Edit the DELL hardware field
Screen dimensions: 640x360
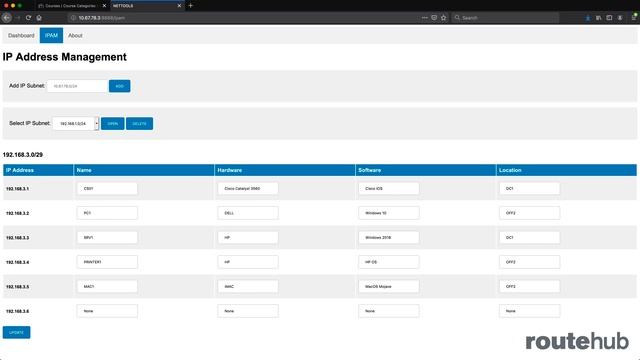pyautogui.click(x=248, y=213)
